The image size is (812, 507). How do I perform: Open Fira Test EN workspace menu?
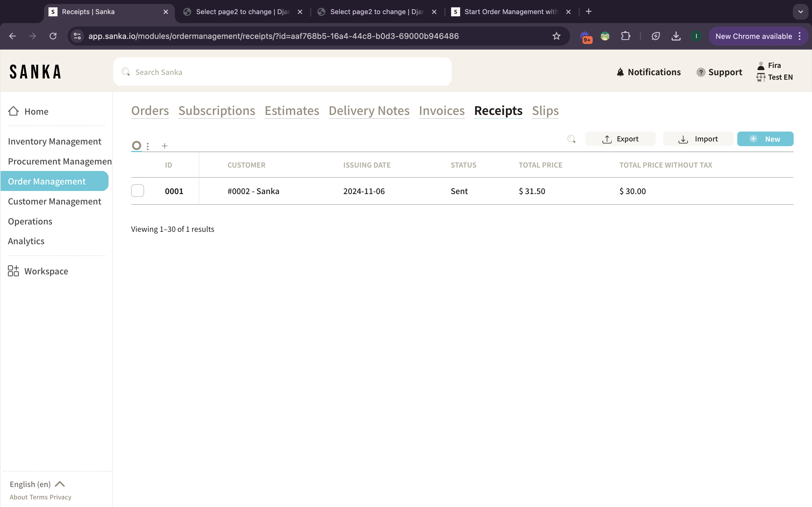point(775,72)
